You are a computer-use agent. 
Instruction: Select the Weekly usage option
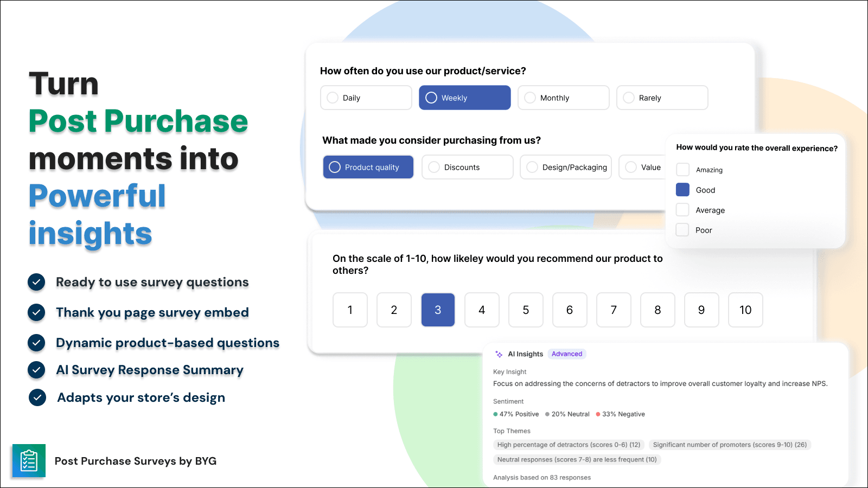click(464, 98)
